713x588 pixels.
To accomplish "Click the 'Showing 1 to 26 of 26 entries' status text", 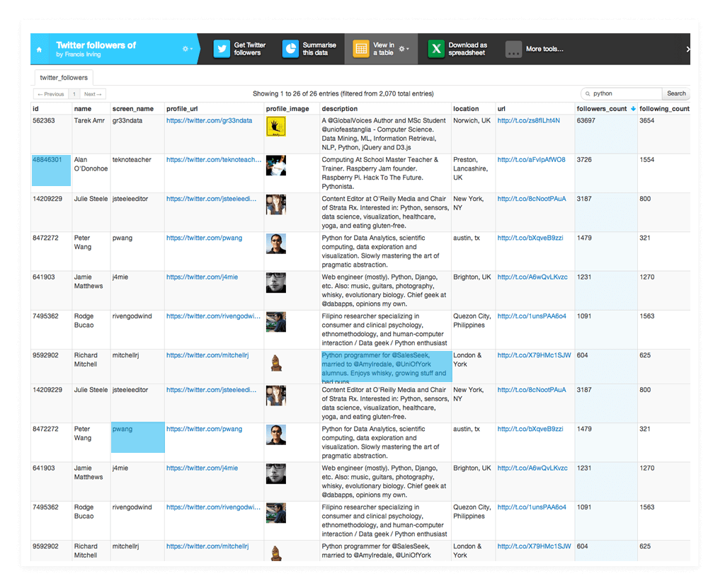I will pyautogui.click(x=343, y=93).
